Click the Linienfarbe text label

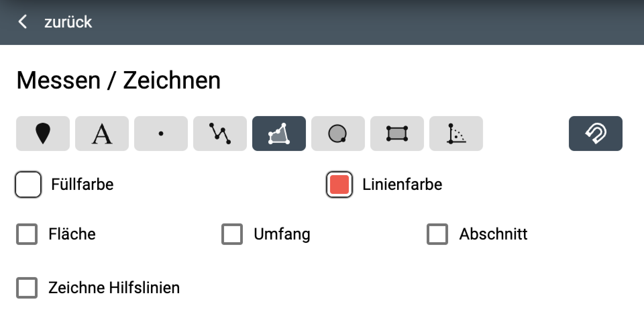pyautogui.click(x=402, y=185)
